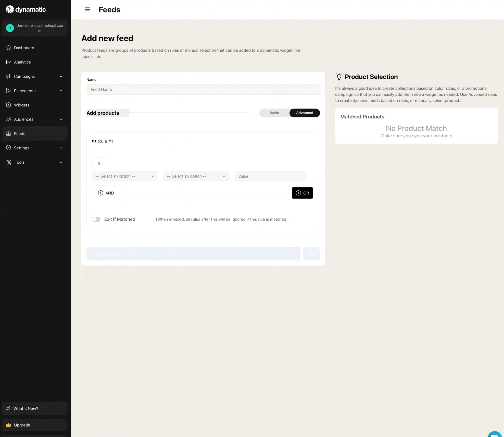Click the Feeds box icon
504x437 pixels.
tap(8, 133)
